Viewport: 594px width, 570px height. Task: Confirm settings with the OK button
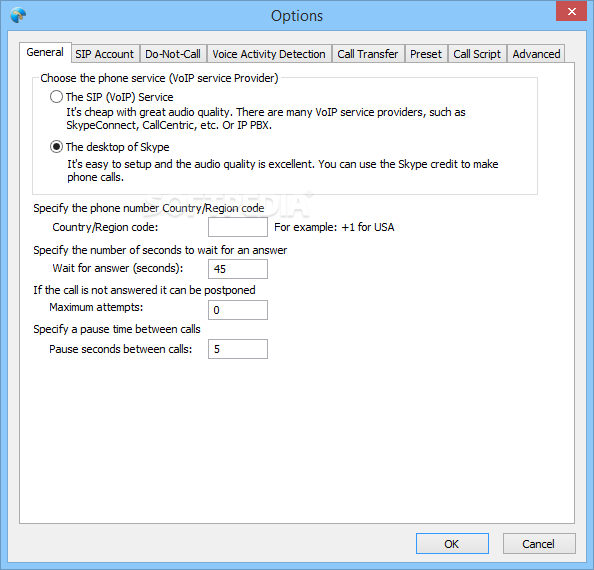pos(452,543)
